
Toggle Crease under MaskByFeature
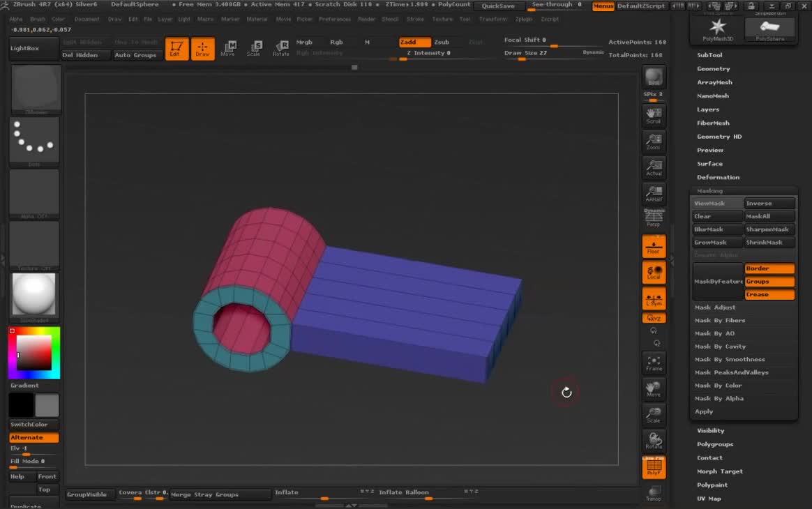tap(769, 294)
